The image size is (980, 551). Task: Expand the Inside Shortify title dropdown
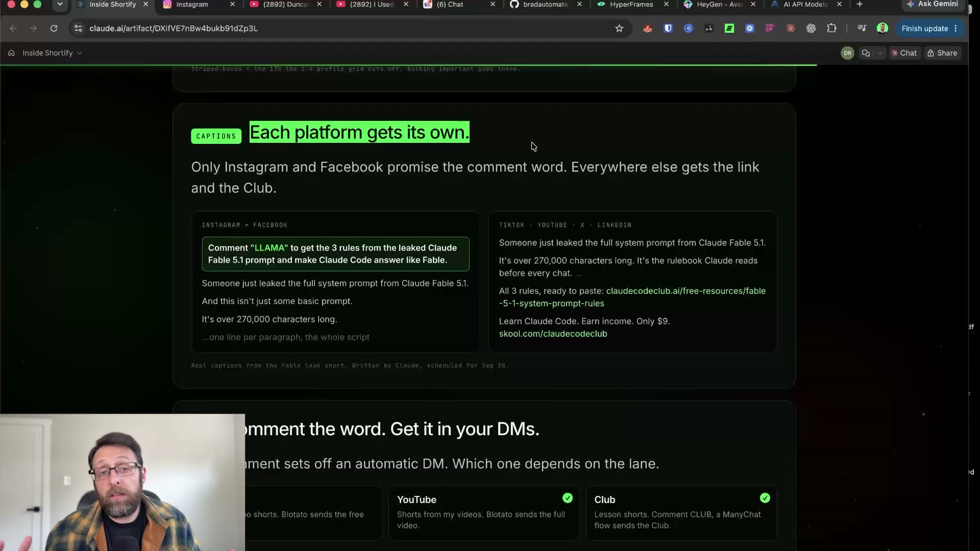click(x=80, y=53)
